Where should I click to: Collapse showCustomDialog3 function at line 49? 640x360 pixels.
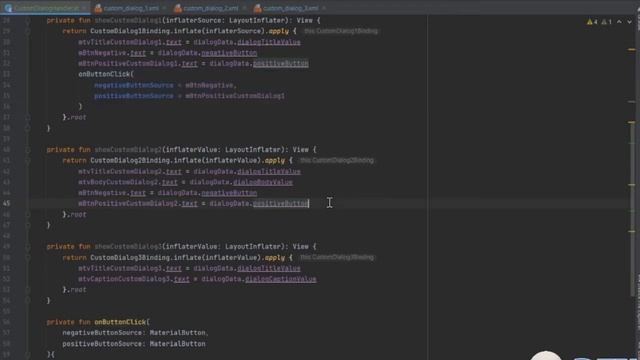click(28, 247)
